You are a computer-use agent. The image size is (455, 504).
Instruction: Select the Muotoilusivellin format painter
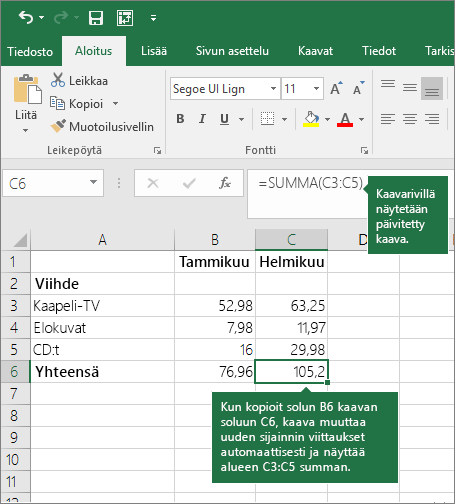tap(102, 127)
